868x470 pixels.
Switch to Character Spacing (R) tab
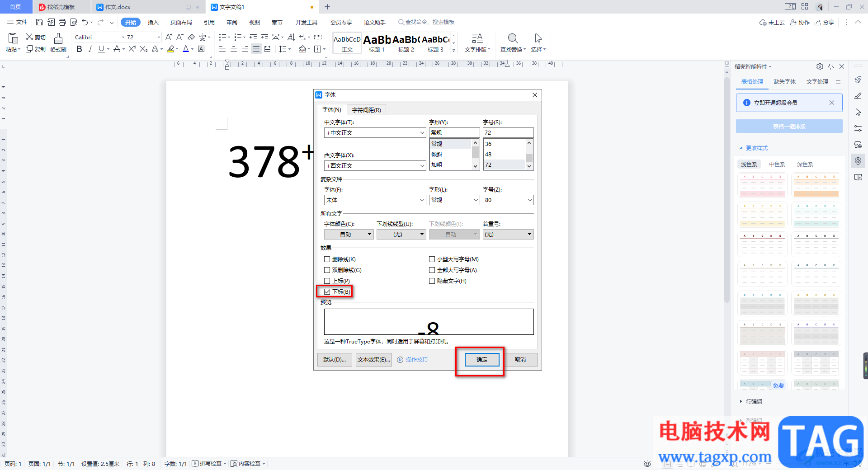tap(367, 110)
